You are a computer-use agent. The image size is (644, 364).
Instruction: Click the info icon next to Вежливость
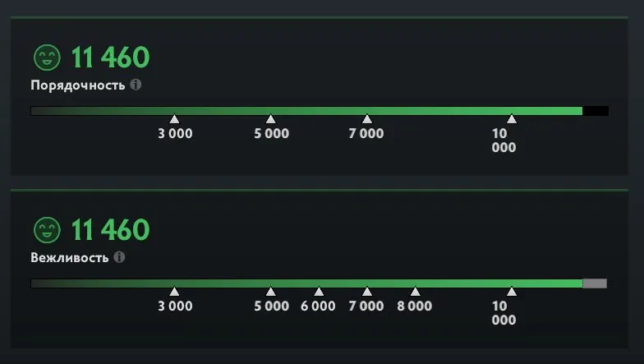(119, 257)
